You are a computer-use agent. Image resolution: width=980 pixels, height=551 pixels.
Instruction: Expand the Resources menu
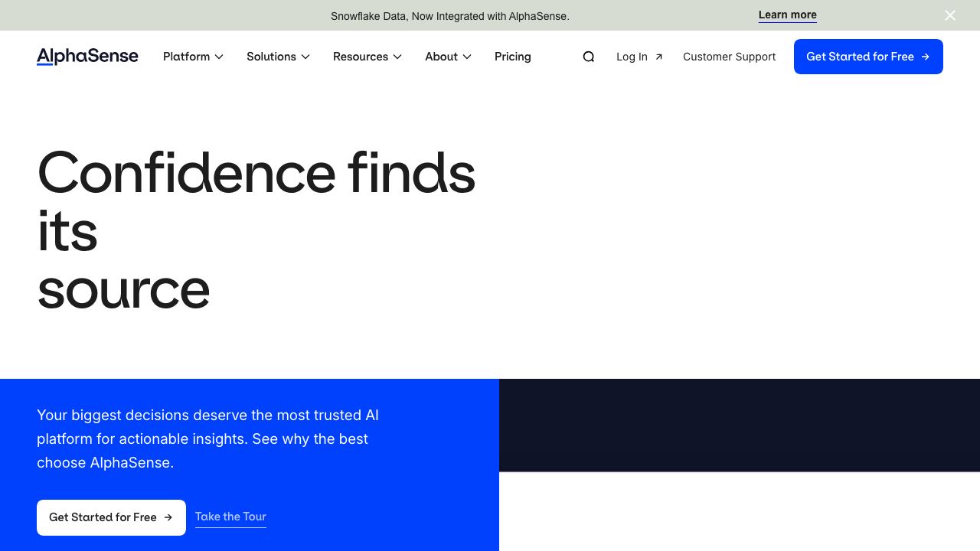point(367,57)
